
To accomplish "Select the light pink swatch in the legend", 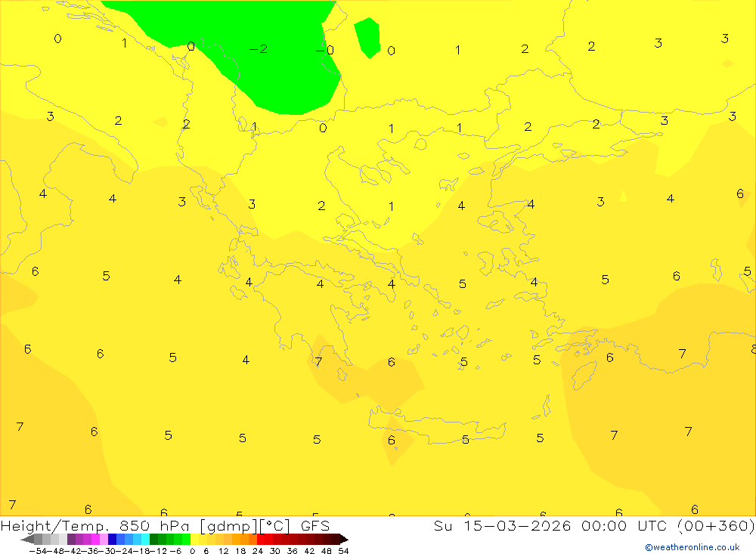I will (104, 540).
